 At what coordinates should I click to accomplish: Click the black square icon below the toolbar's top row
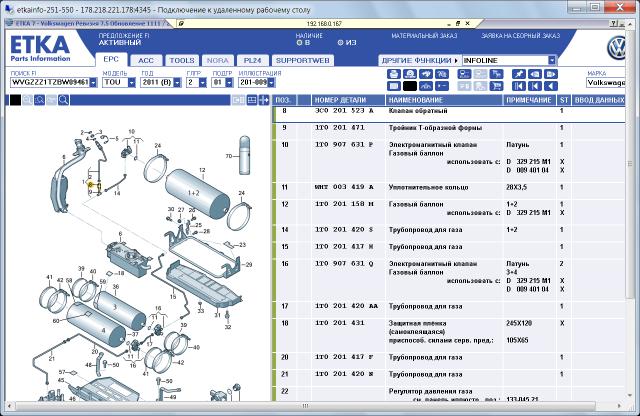(x=410, y=86)
